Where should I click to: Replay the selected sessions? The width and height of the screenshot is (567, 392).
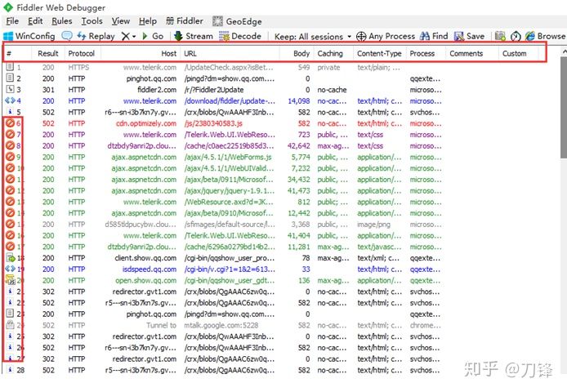[96, 36]
